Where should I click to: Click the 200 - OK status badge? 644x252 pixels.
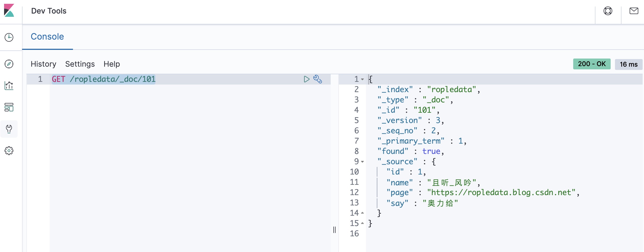[x=592, y=64]
